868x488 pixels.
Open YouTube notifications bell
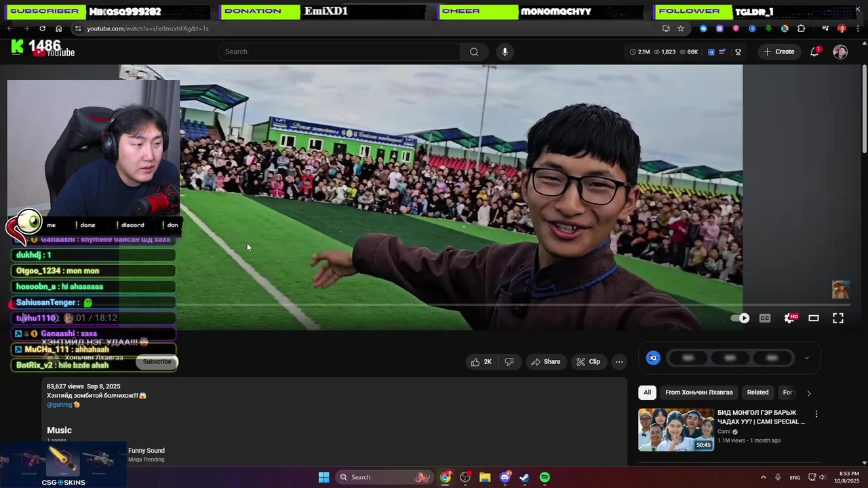coord(814,52)
